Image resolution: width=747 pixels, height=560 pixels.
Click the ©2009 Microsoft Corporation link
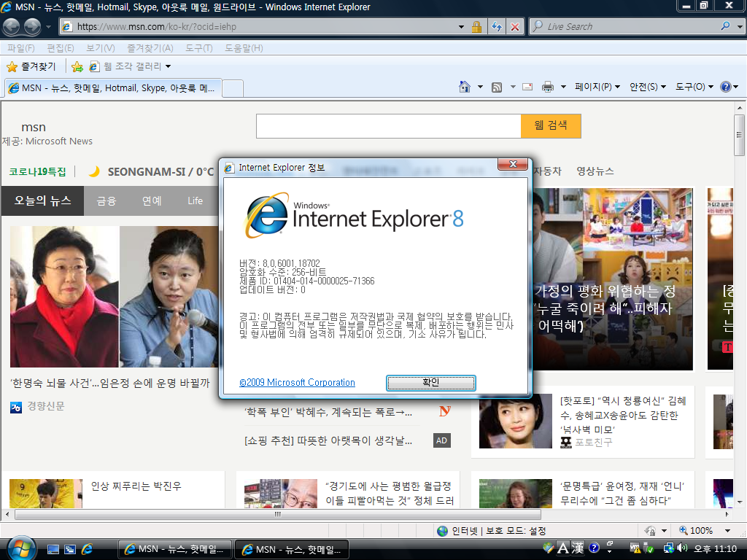[297, 382]
